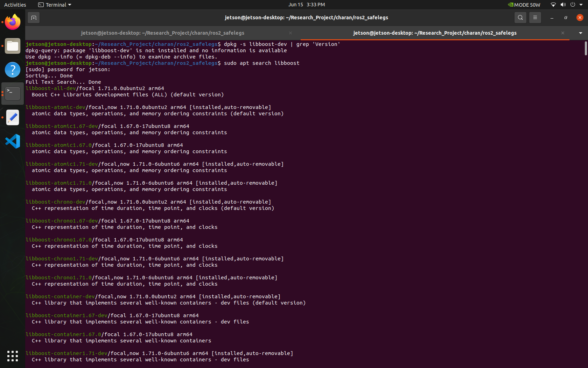Open the Activities overview

[15, 5]
